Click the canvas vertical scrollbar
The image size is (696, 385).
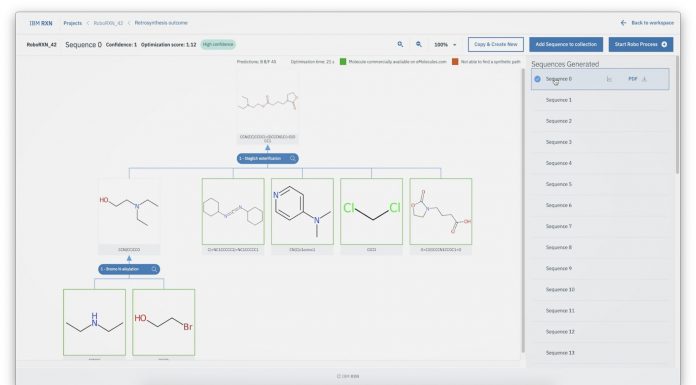point(523,211)
